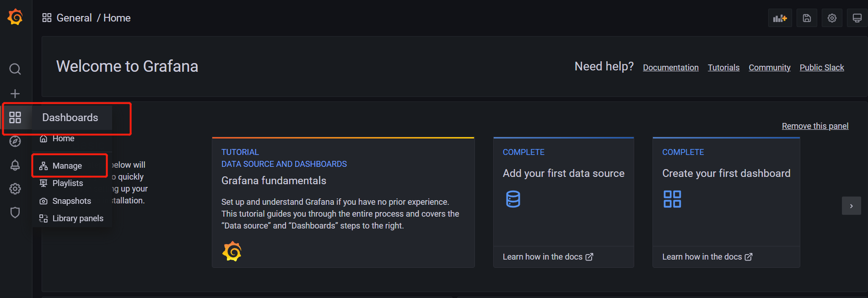The width and height of the screenshot is (868, 298).
Task: Click the DATA SOURCE AND DASHBOARDS label
Action: pos(284,164)
